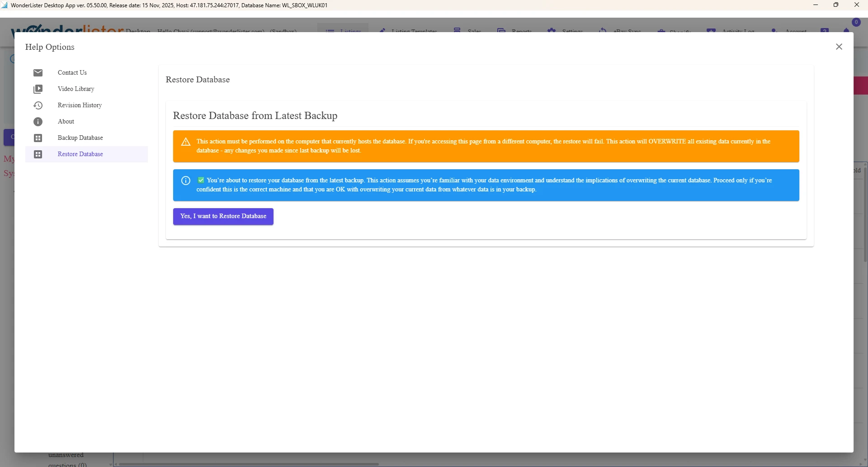Click Yes, I want to Restore Database

[x=223, y=216]
